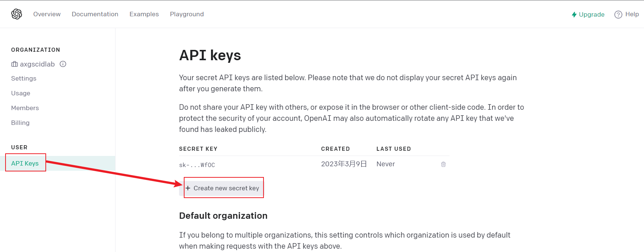This screenshot has height=252, width=644.
Task: Click the info icon beside axgscidlab
Action: tap(63, 64)
